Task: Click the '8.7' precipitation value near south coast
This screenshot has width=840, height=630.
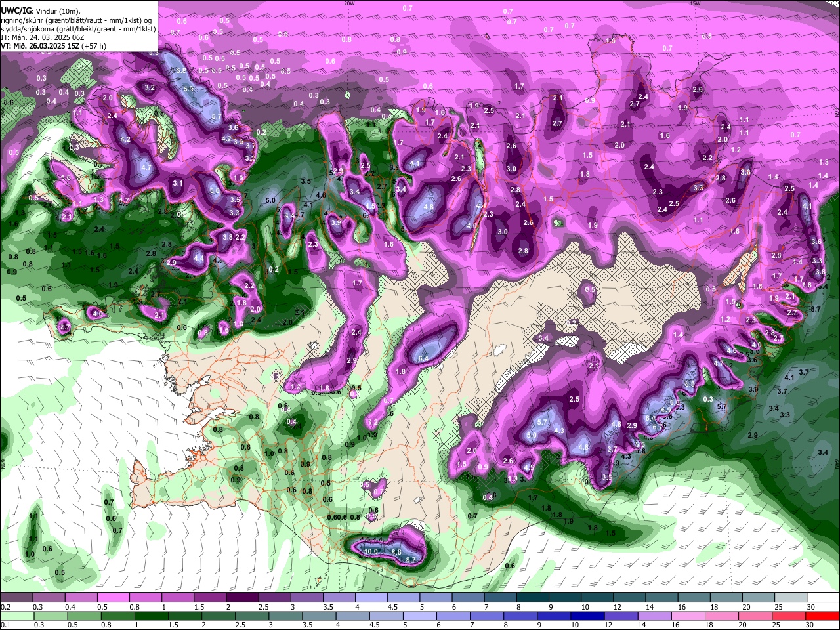Action: (x=411, y=559)
